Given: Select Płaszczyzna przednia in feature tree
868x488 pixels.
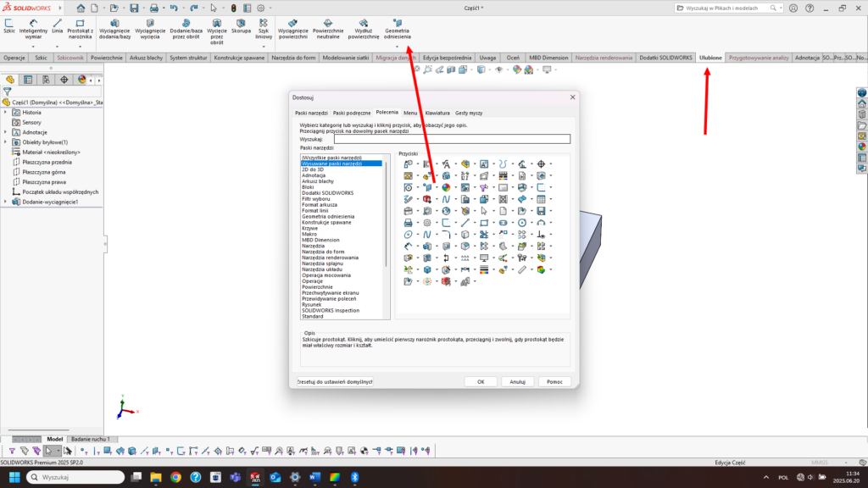Looking at the screenshot, I should pos(47,162).
